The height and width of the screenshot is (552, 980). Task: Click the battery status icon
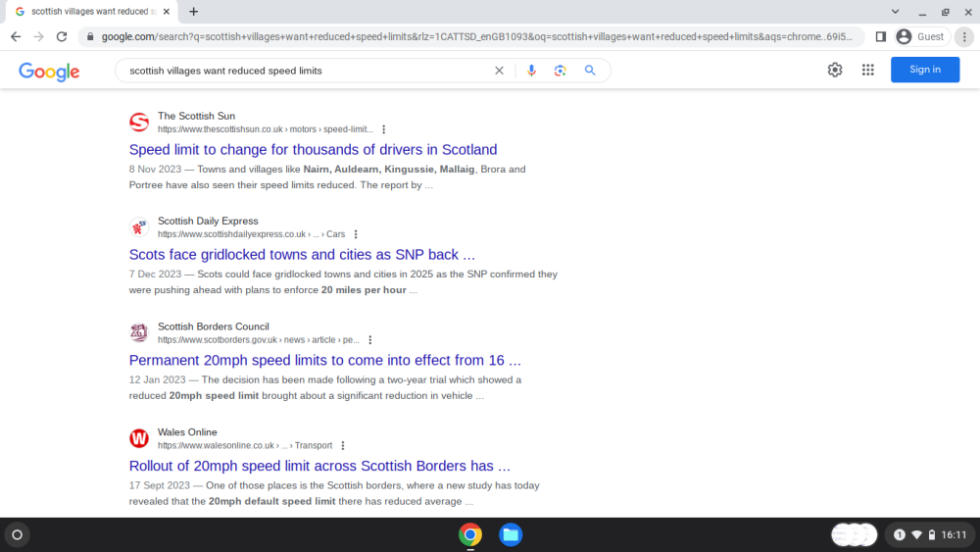(932, 534)
